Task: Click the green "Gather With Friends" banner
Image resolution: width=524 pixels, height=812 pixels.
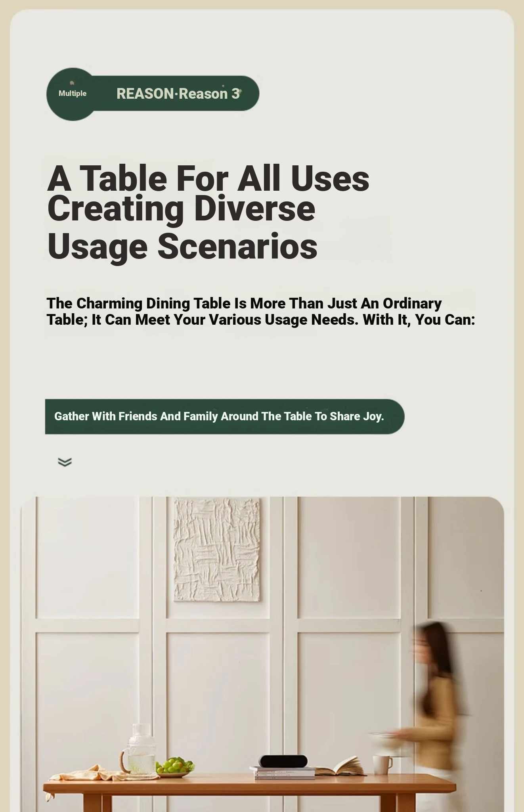Action: click(225, 416)
